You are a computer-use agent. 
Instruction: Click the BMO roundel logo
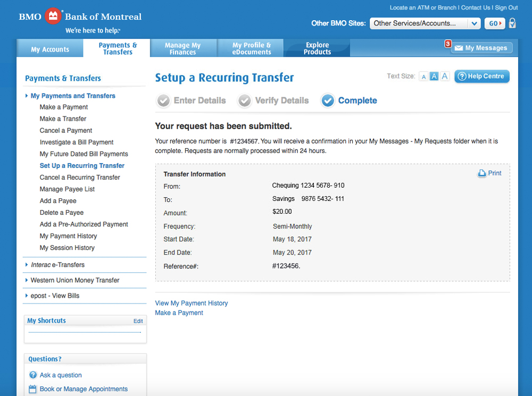click(x=53, y=16)
